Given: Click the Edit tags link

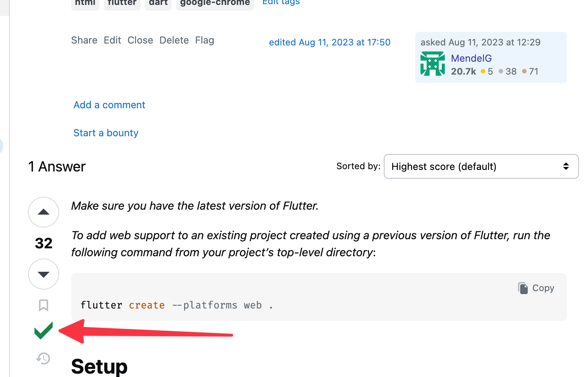Looking at the screenshot, I should pyautogui.click(x=281, y=3).
